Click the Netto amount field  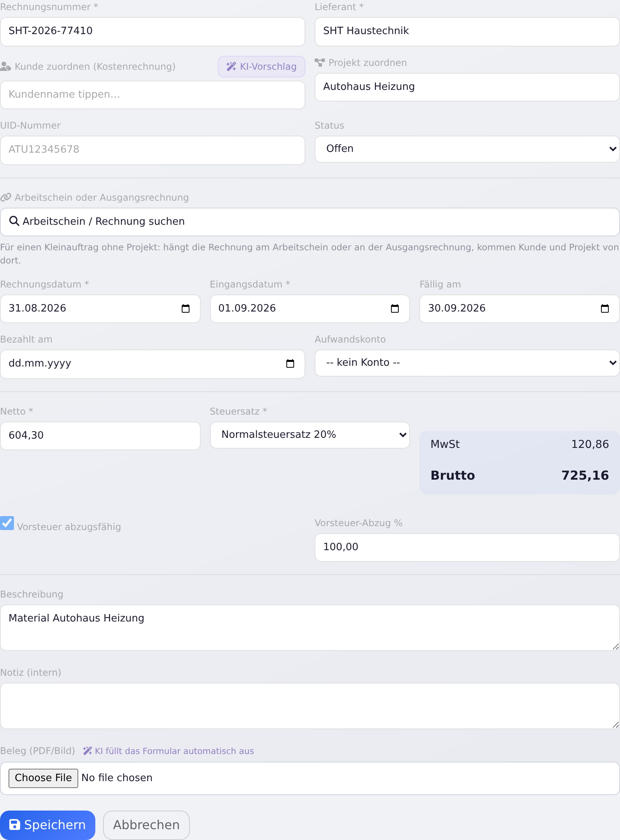pyautogui.click(x=100, y=435)
